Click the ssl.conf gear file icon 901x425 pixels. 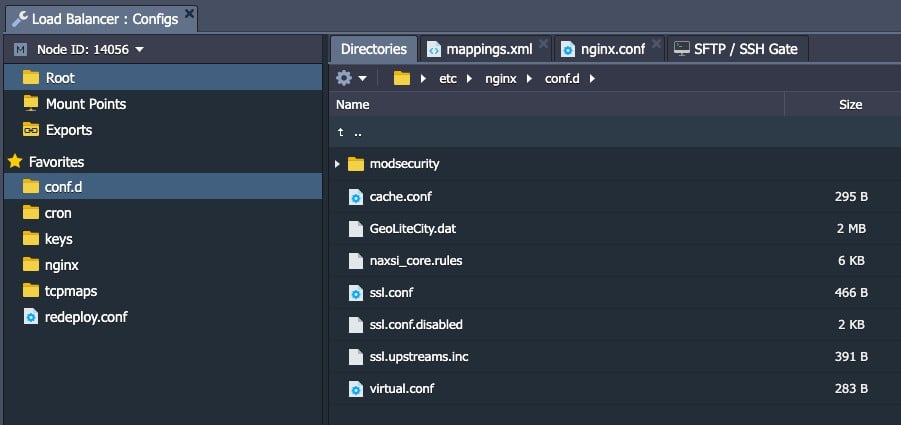click(x=356, y=293)
